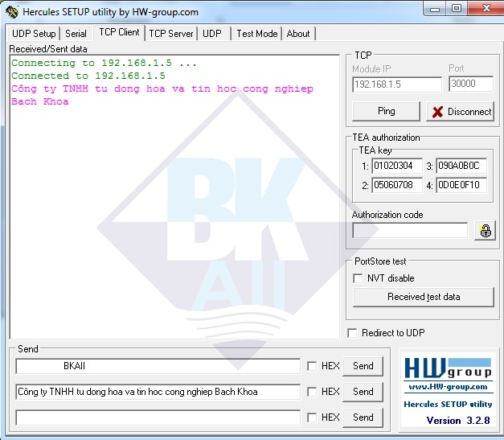Switch to the UDP Setup tab

click(x=34, y=34)
